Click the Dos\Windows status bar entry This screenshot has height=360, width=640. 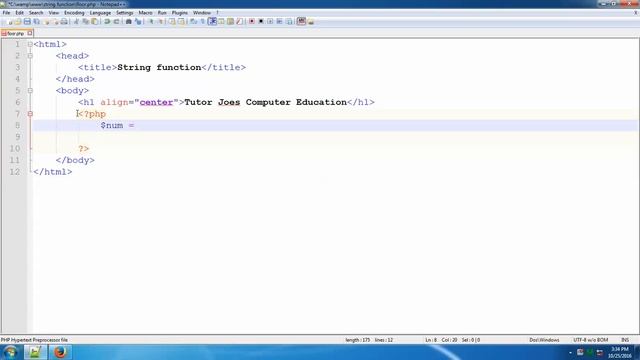544,340
